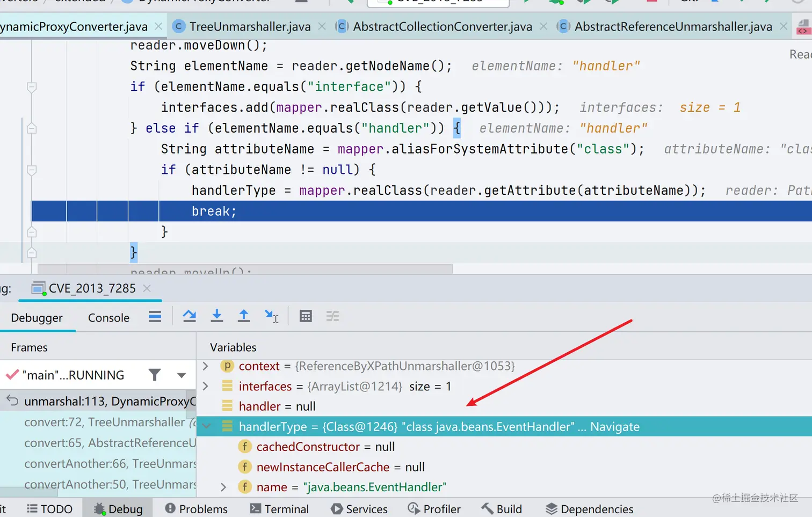Open the Profiler tool window
The image size is (812, 517).
tap(434, 509)
